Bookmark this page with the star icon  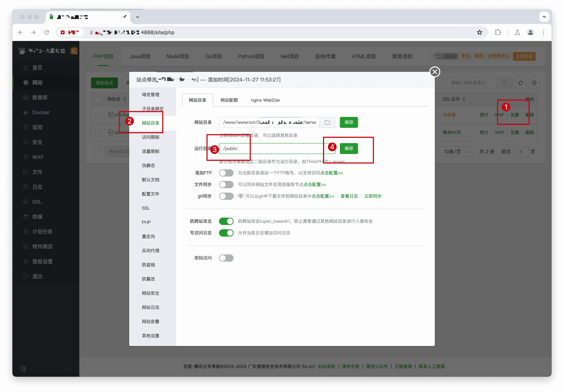click(479, 32)
